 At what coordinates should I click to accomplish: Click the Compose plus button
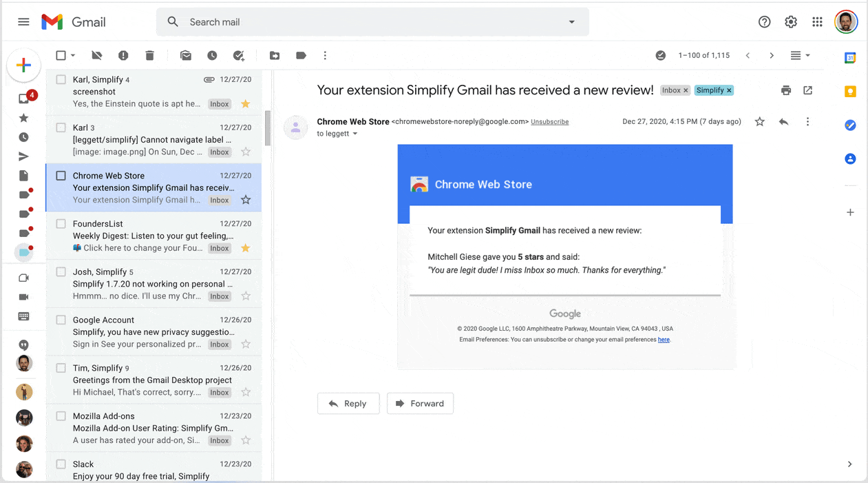(23, 65)
